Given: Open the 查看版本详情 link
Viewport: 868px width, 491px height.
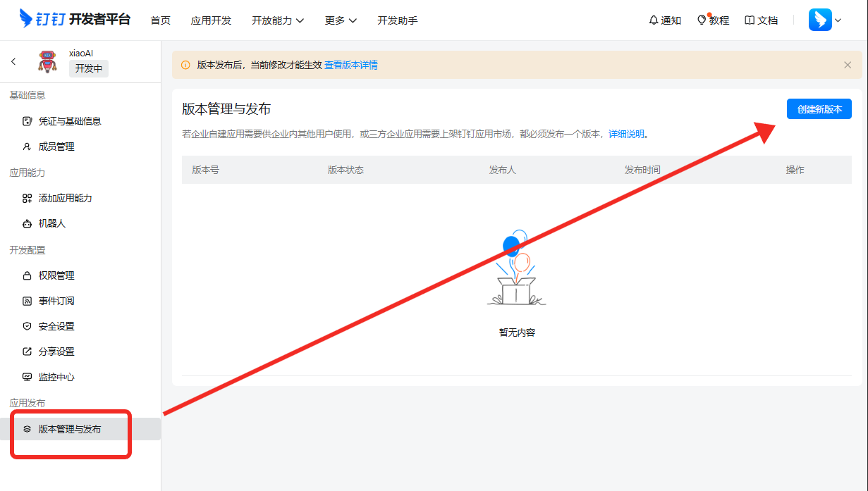Looking at the screenshot, I should [x=350, y=65].
